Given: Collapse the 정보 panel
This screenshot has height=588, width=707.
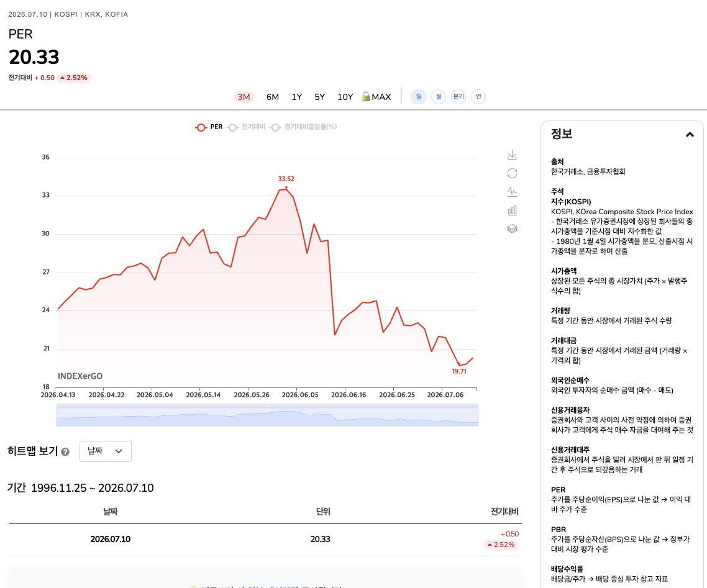Looking at the screenshot, I should tap(690, 134).
